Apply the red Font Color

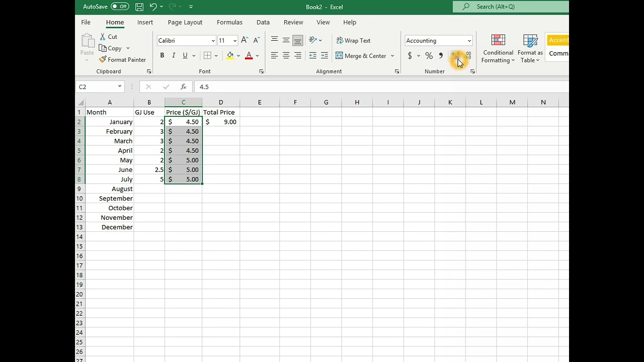click(249, 56)
